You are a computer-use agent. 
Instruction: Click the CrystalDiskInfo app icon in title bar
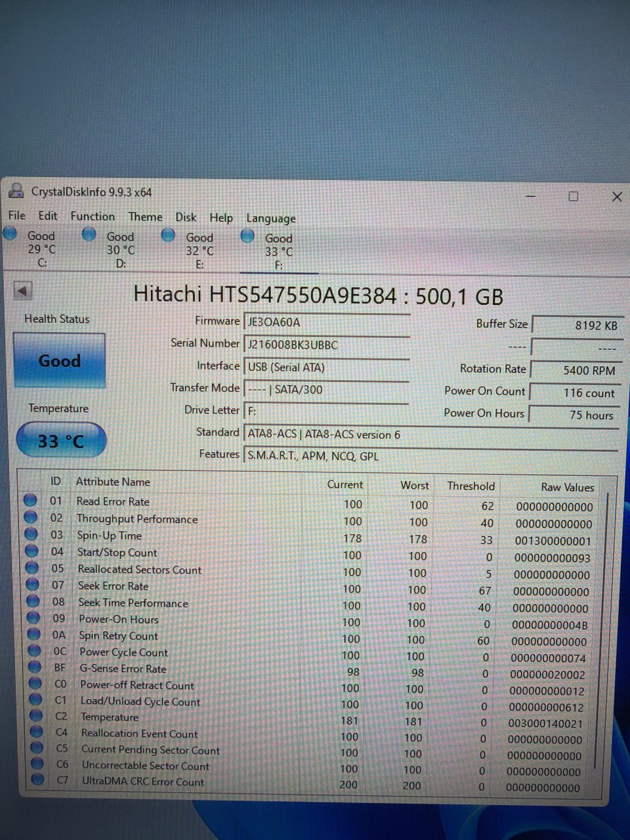pyautogui.click(x=16, y=192)
